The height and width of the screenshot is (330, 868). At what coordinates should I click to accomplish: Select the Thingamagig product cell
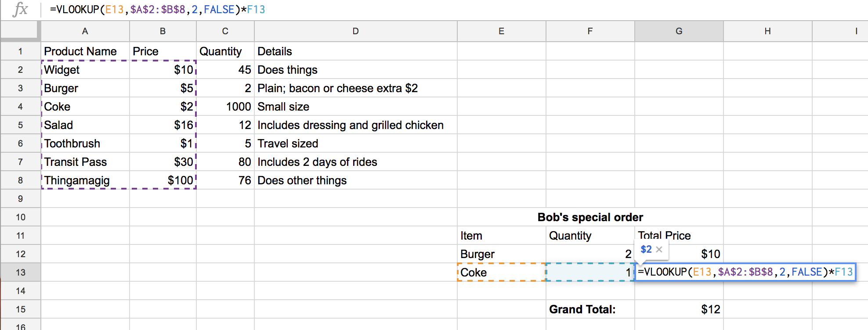84,180
